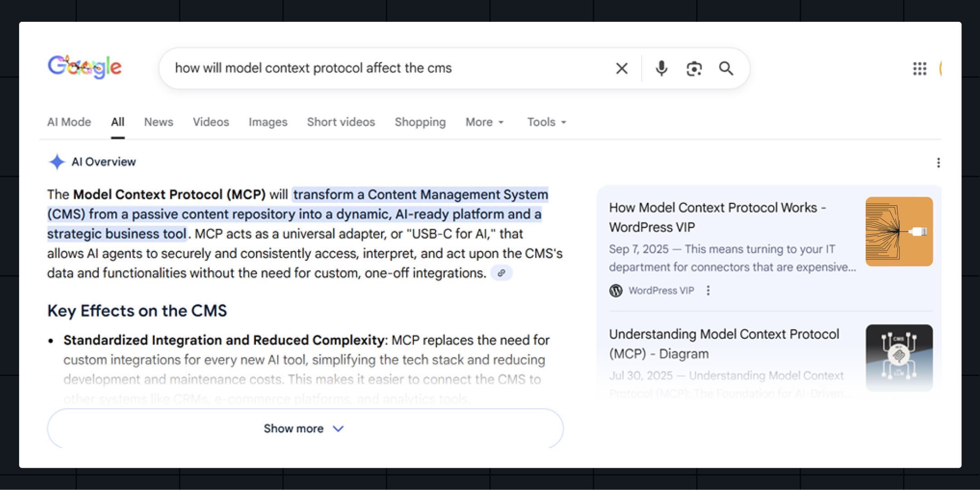The height and width of the screenshot is (490, 980).
Task: Click the search magnifier icon
Action: pyautogui.click(x=726, y=69)
